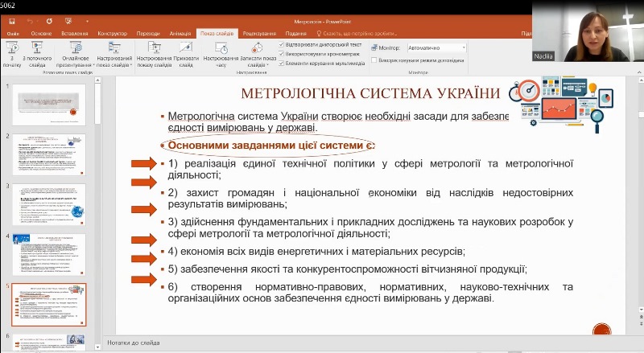The image size is (644, 353).
Task: Select slide 4 thumbnail
Action: point(49,255)
